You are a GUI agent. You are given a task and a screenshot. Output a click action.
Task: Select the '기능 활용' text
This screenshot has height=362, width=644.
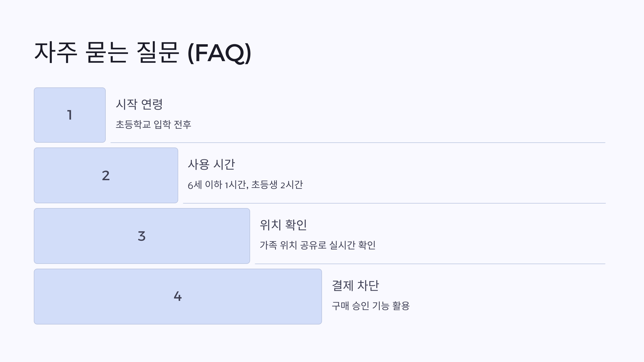coord(391,306)
